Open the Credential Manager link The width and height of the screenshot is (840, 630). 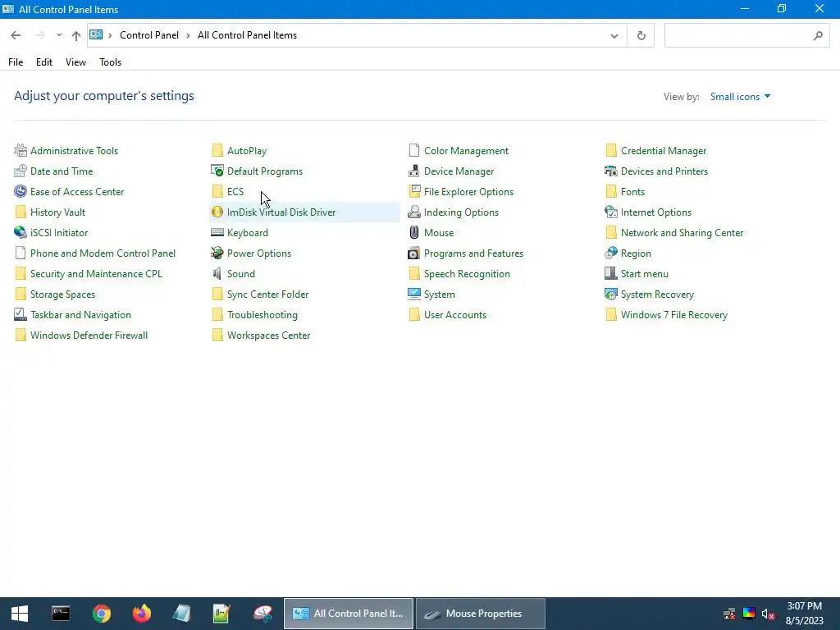coord(663,151)
